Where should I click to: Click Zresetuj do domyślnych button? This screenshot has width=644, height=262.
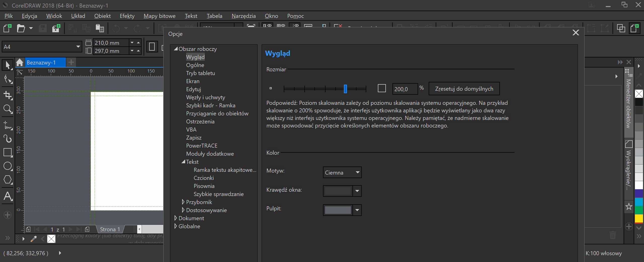click(464, 89)
